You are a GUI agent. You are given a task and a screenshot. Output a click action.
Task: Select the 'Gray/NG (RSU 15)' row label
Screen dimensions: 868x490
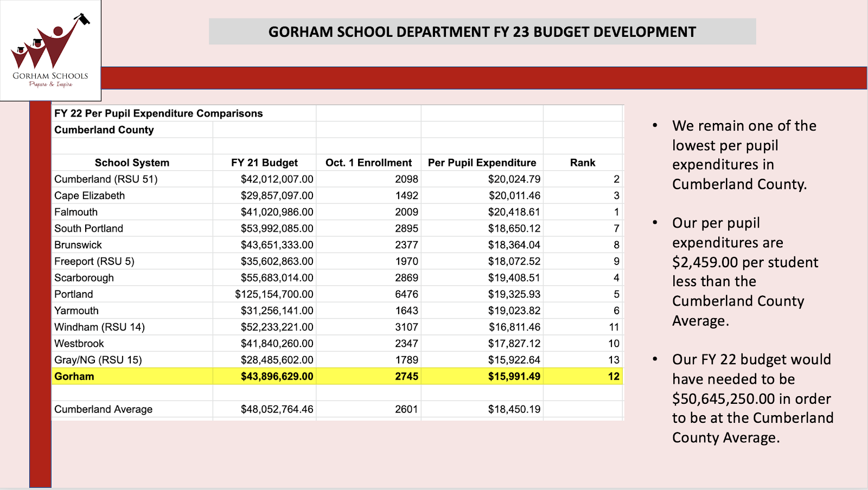click(98, 360)
